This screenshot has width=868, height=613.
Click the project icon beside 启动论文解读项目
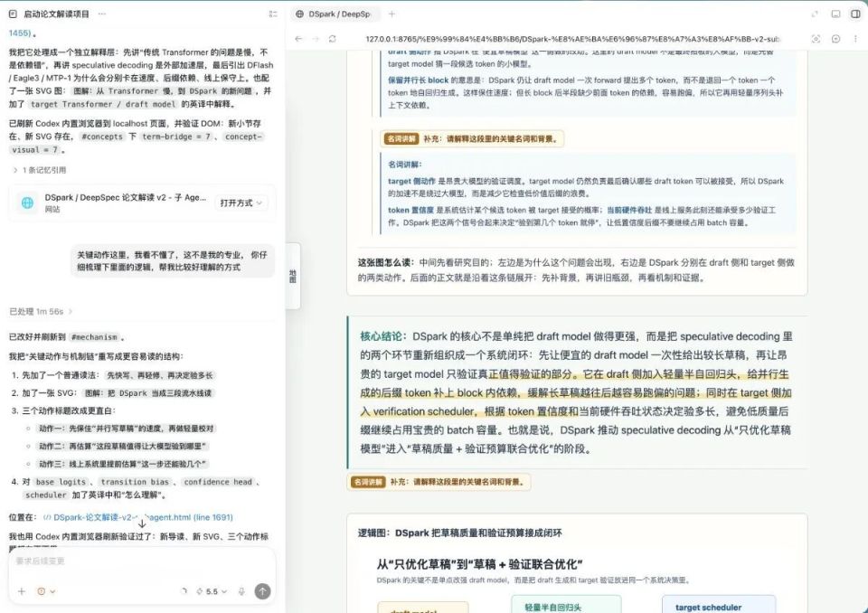pyautogui.click(x=13, y=14)
